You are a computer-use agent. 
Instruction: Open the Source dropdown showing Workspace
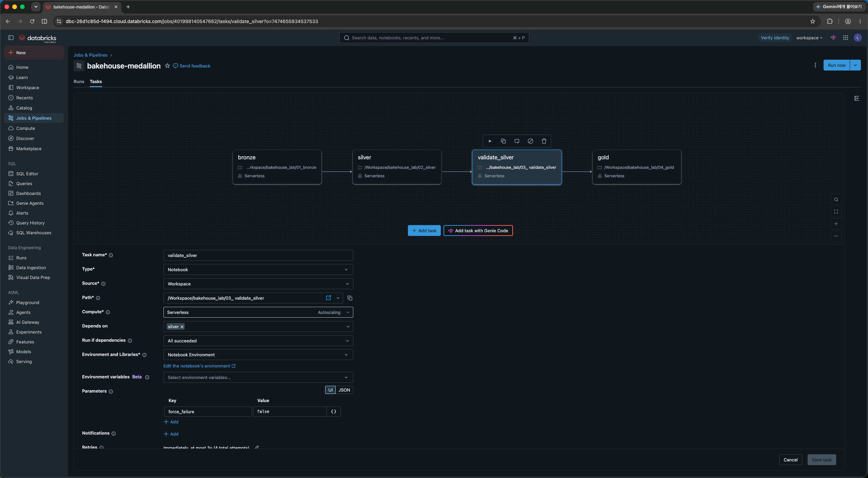tap(258, 284)
